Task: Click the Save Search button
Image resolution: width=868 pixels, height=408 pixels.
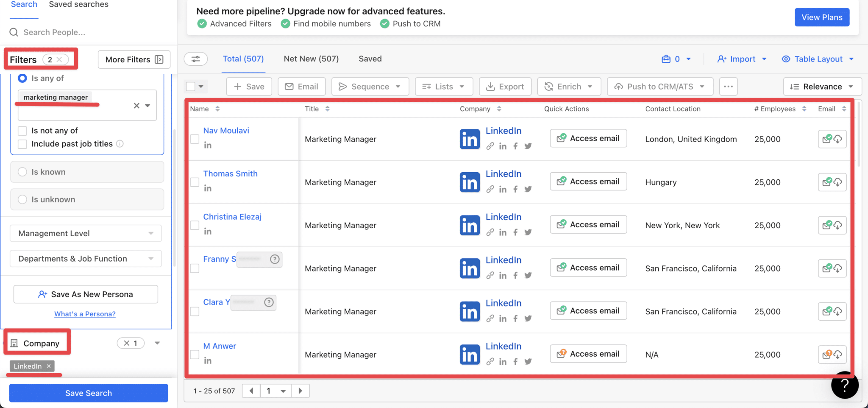Action: (88, 393)
